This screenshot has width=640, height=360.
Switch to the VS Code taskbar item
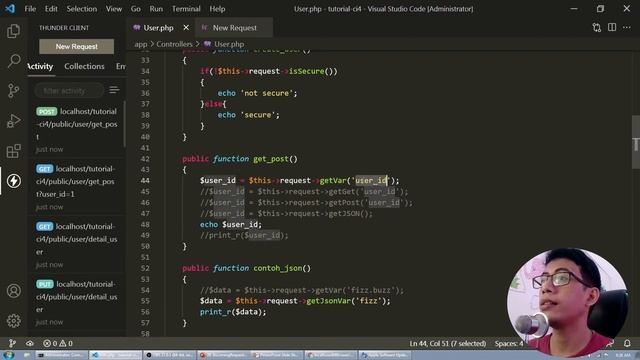(x=116, y=355)
